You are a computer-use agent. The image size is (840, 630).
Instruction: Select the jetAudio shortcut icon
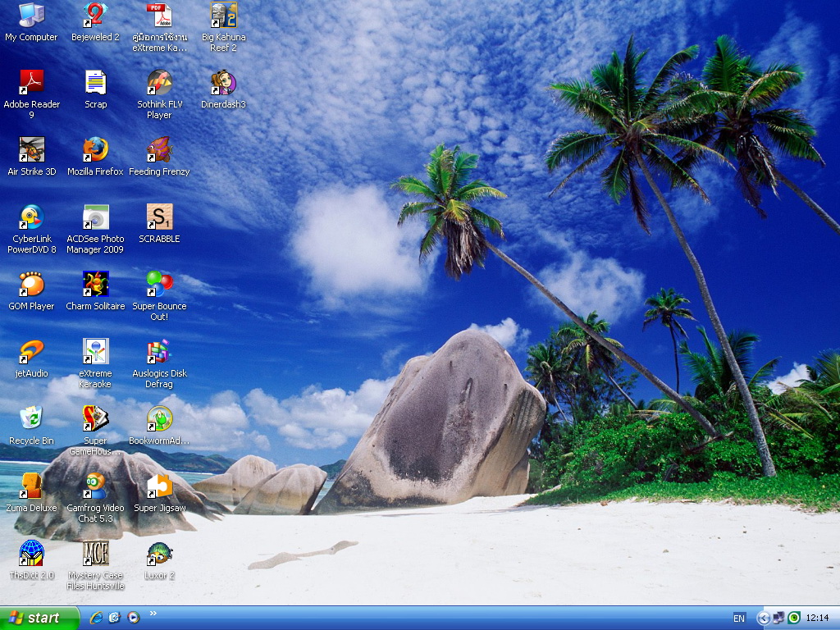pyautogui.click(x=31, y=352)
